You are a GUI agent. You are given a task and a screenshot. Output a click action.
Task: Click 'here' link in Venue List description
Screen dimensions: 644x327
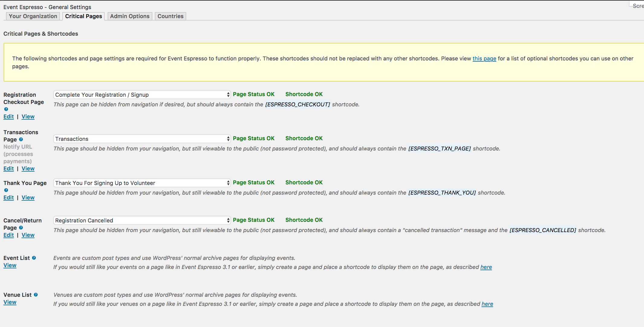[x=487, y=304]
